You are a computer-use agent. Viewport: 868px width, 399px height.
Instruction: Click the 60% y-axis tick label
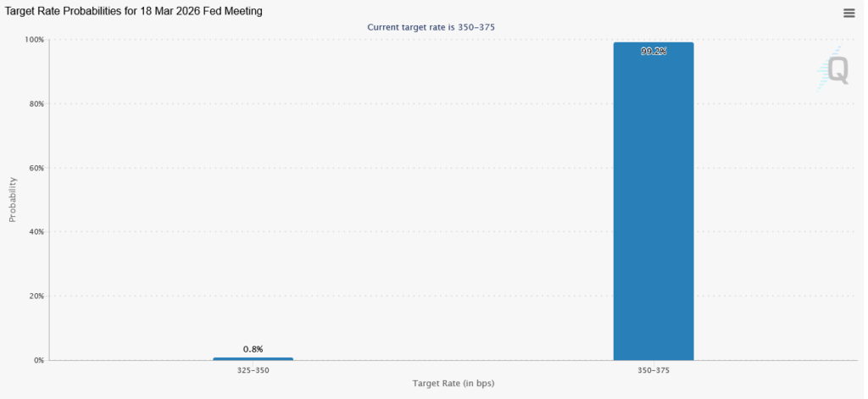click(x=36, y=168)
